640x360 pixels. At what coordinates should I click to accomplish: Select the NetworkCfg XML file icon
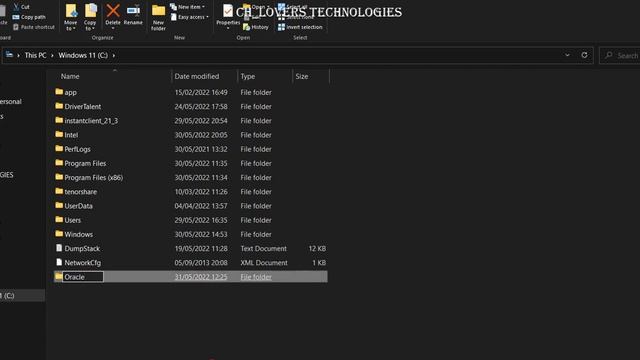59,262
